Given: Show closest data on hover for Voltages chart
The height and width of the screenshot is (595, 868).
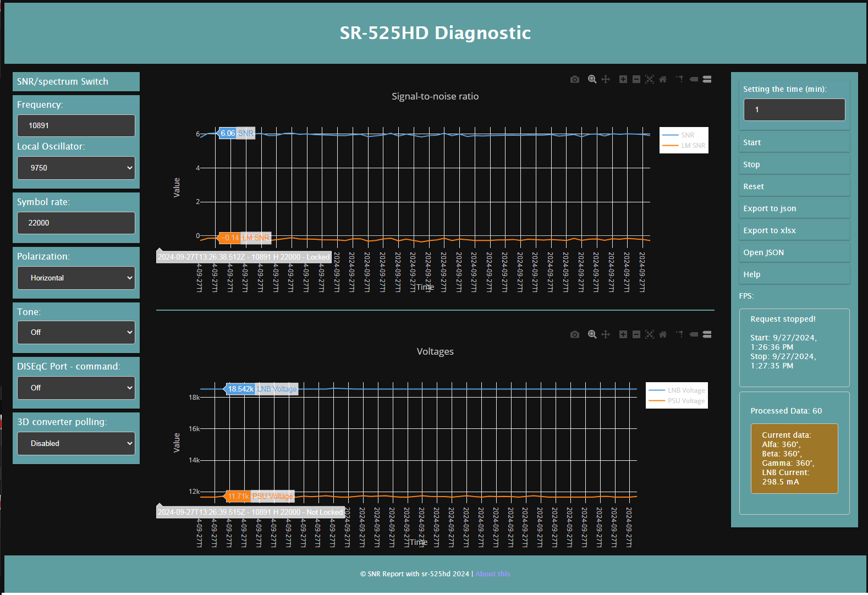Looking at the screenshot, I should (694, 334).
